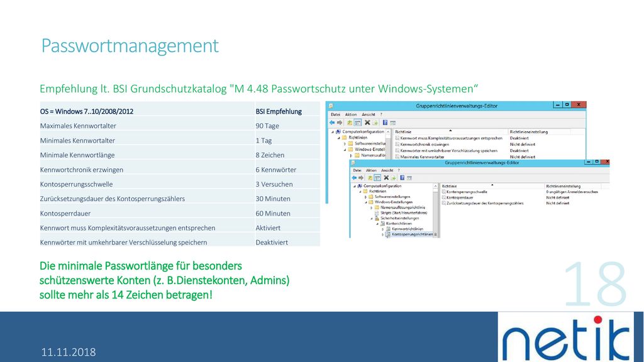Click blue help icon in upper editor window toolbar
644x362 pixels.
pos(385,123)
